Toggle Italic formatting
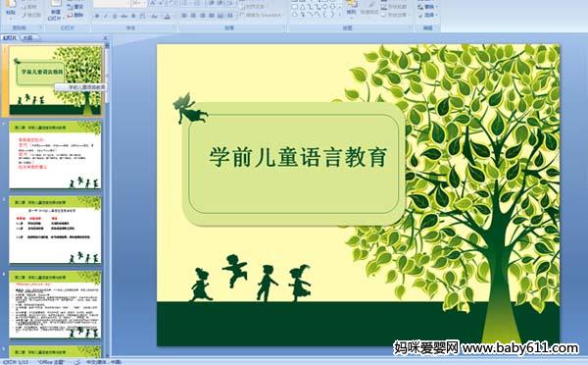Image resolution: width=588 pixels, height=365 pixels. pos(106,16)
